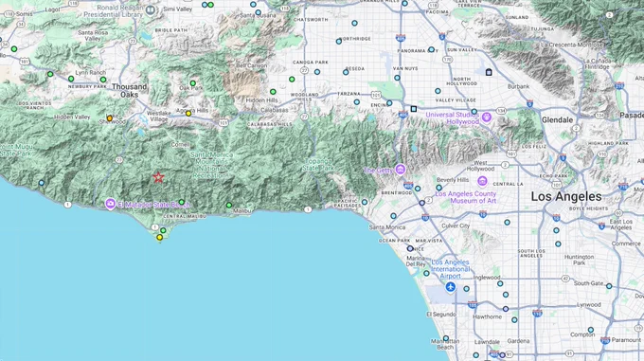Image resolution: width=644 pixels, height=361 pixels.
Task: Select the 'Hidden Valley' label
Action: pos(72,117)
